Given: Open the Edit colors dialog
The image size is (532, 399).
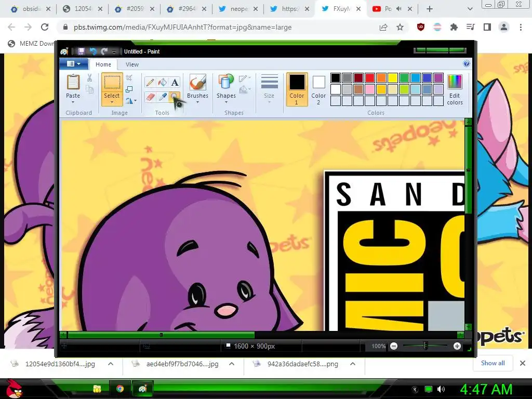Looking at the screenshot, I should tap(455, 90).
